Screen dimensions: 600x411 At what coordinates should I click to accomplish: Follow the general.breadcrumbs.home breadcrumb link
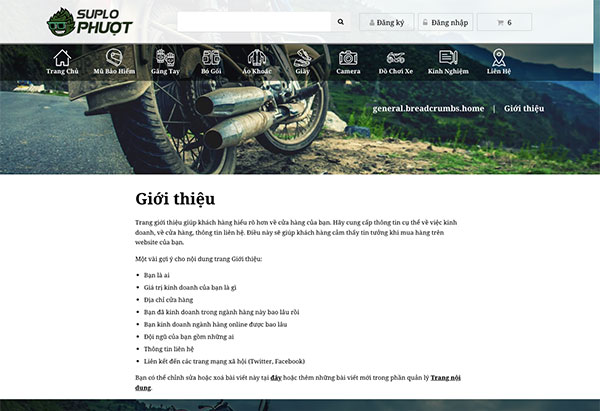click(428, 108)
